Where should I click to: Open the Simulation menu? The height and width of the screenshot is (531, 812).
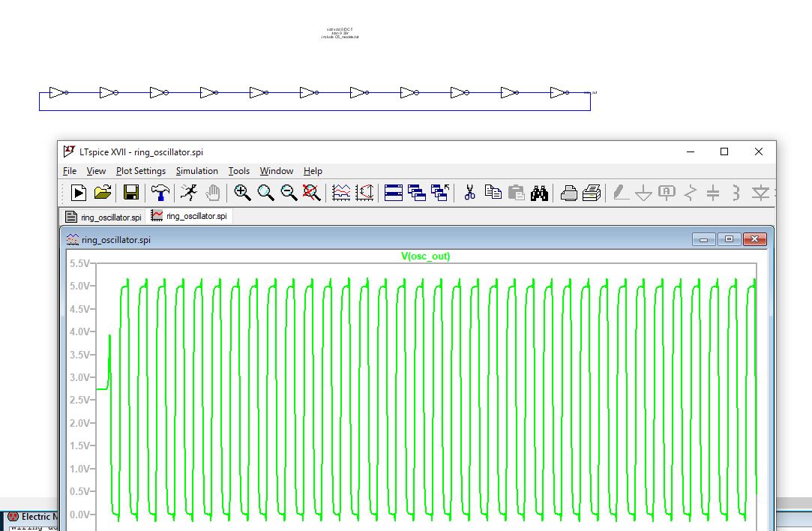tap(197, 171)
